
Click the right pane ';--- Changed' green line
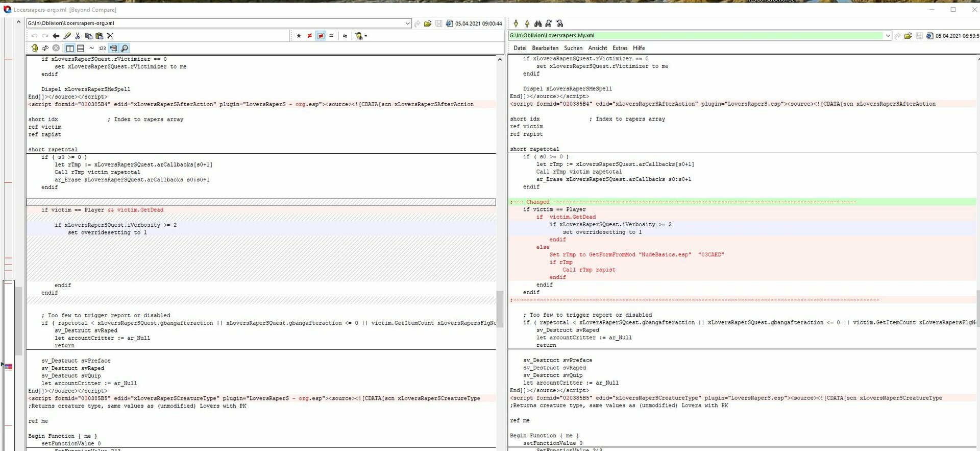point(742,202)
